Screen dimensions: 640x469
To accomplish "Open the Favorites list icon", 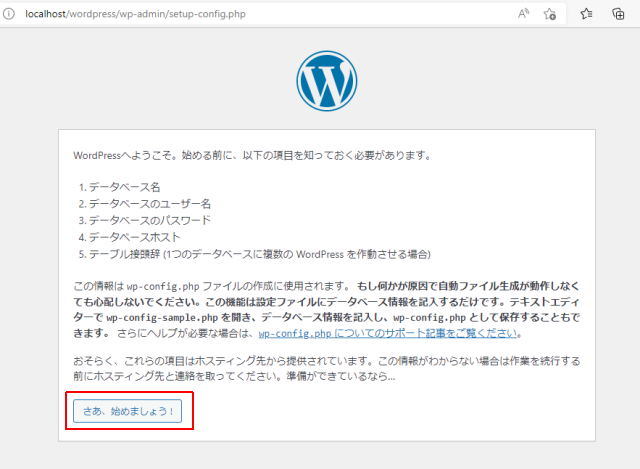I will pos(586,14).
